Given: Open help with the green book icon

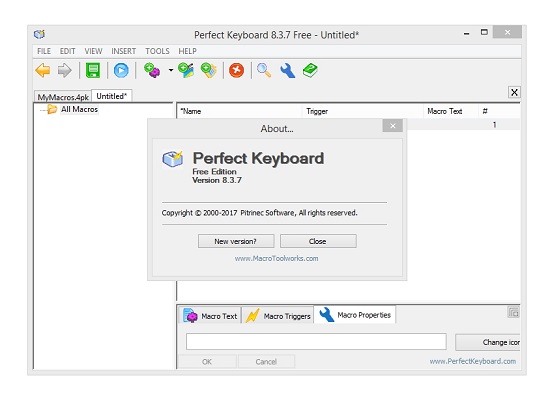Looking at the screenshot, I should coord(310,70).
